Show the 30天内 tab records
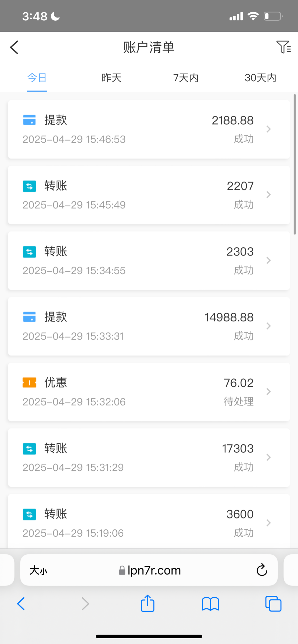This screenshot has width=298, height=644. pyautogui.click(x=260, y=78)
